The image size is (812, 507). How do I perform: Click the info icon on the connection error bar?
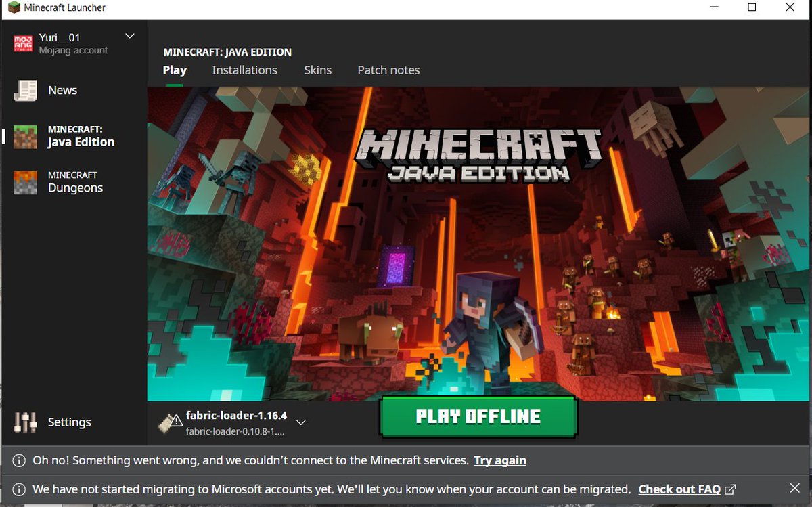pos(19,460)
